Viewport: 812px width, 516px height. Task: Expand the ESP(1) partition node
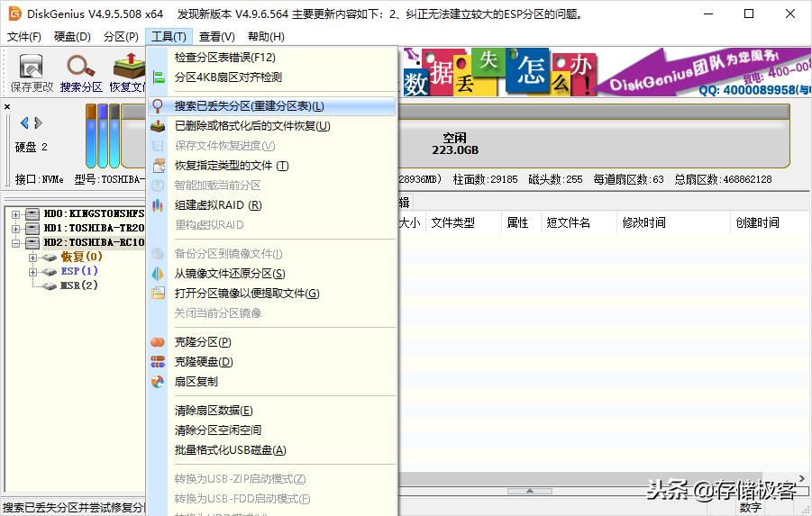pos(33,272)
